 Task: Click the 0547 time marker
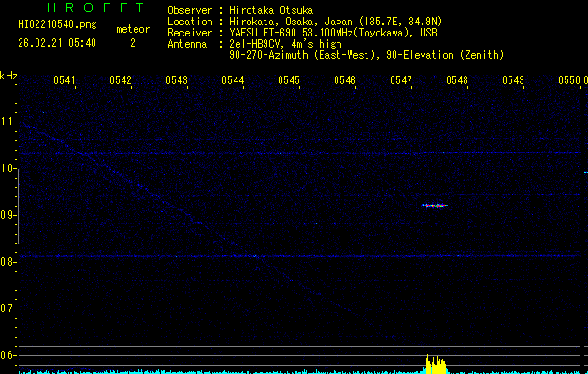click(401, 81)
